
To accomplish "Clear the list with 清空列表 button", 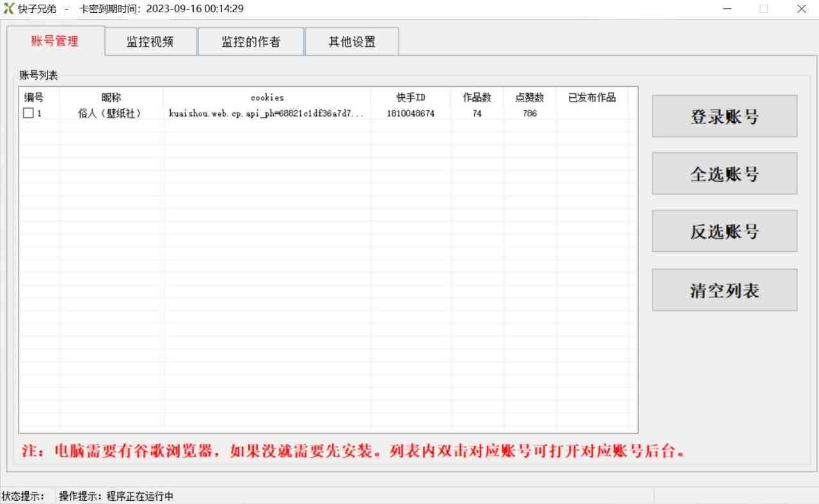I will pyautogui.click(x=724, y=290).
